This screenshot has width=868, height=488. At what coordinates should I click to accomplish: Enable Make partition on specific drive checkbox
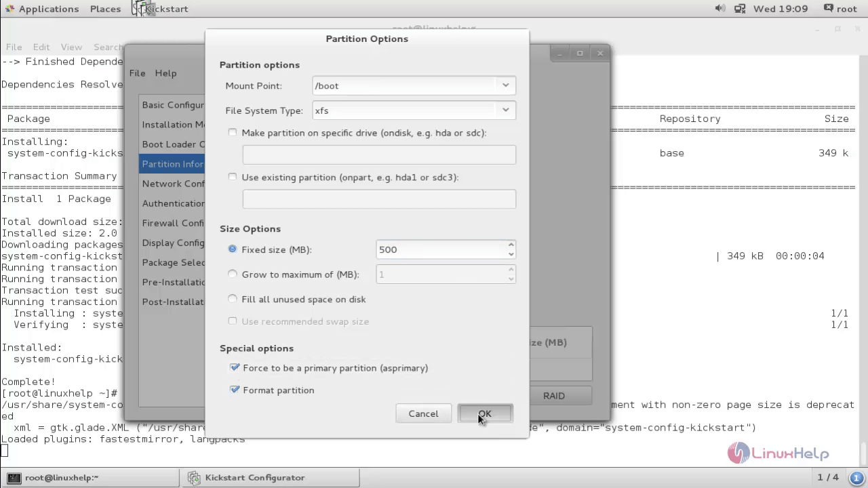(233, 133)
